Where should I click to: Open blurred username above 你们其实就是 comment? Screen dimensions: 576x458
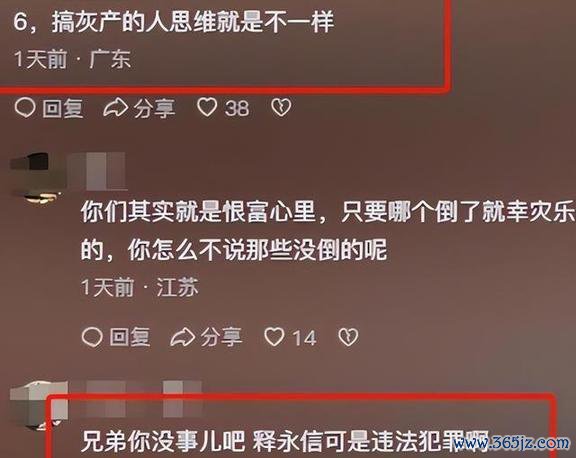click(97, 171)
